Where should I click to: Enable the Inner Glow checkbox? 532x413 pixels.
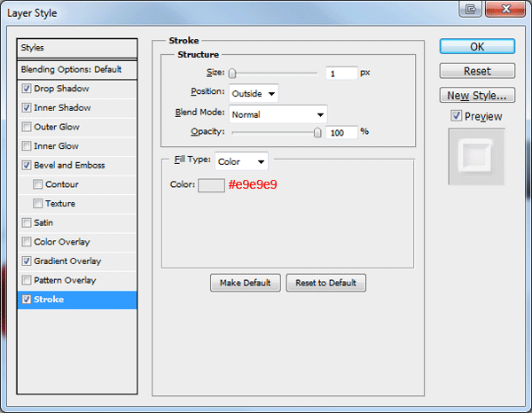coord(27,146)
